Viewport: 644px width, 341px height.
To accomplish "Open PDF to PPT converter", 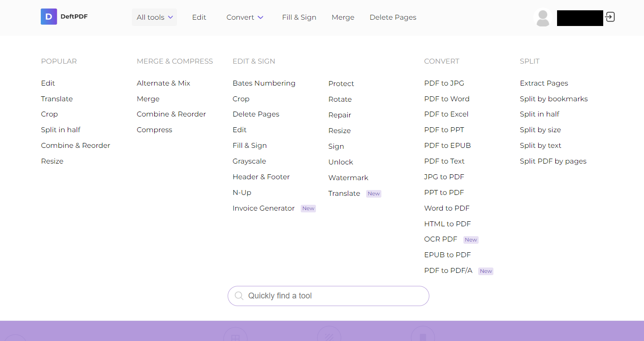I will click(444, 129).
